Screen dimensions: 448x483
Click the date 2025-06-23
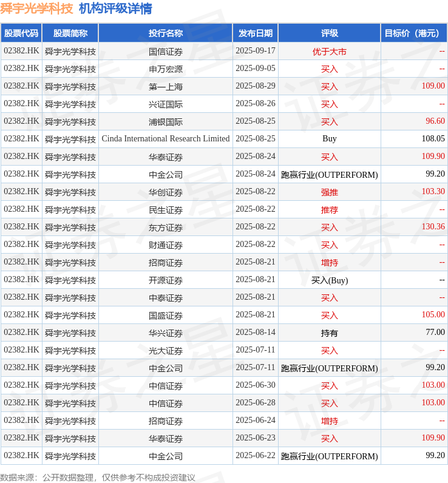[256, 437]
